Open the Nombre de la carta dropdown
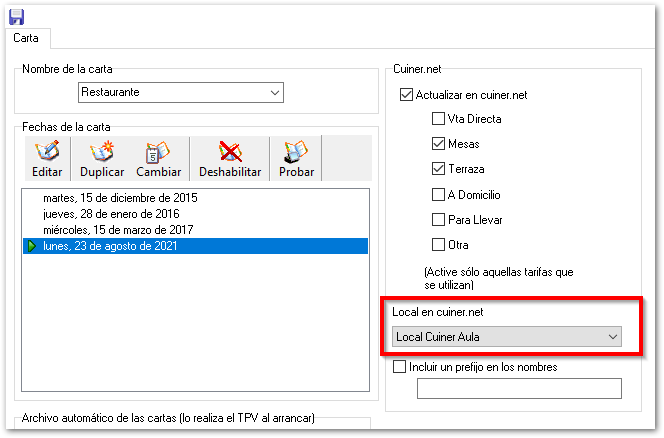664x438 pixels. (181, 92)
